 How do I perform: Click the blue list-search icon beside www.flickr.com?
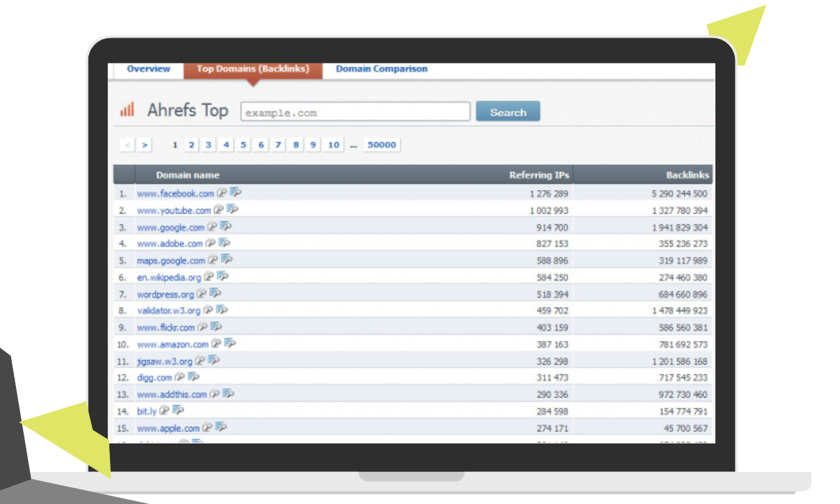[x=217, y=326]
